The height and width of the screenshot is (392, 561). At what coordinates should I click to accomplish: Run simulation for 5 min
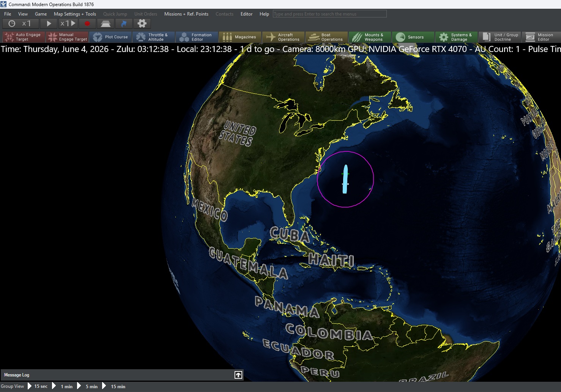tap(91, 386)
